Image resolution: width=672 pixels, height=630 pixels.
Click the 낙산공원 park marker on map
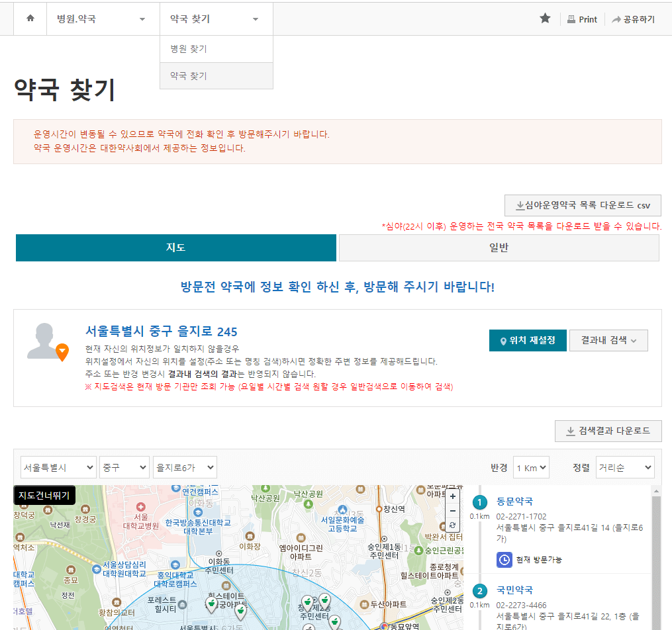308,504
